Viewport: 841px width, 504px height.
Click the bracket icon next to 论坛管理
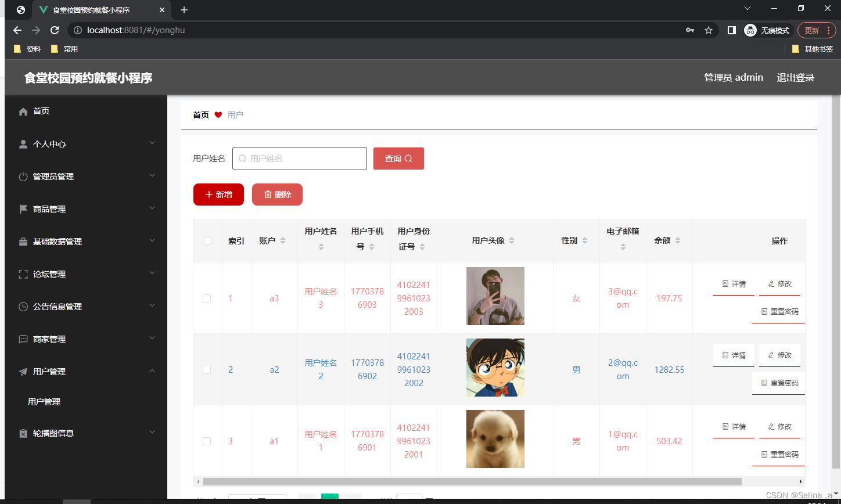23,274
